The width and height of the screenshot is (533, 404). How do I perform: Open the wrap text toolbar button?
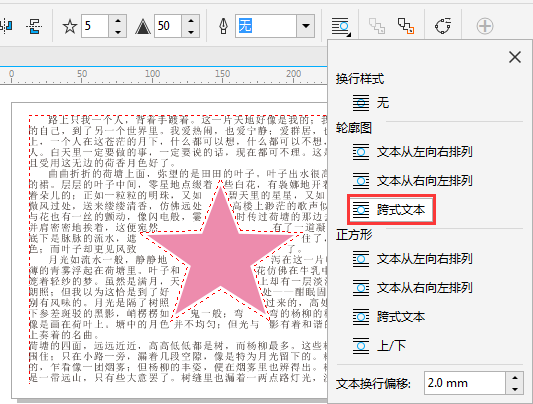click(x=341, y=27)
